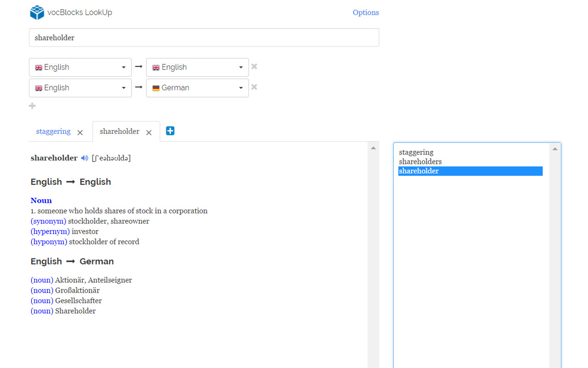Switch to the staggering tab
588x368 pixels.
[53, 132]
